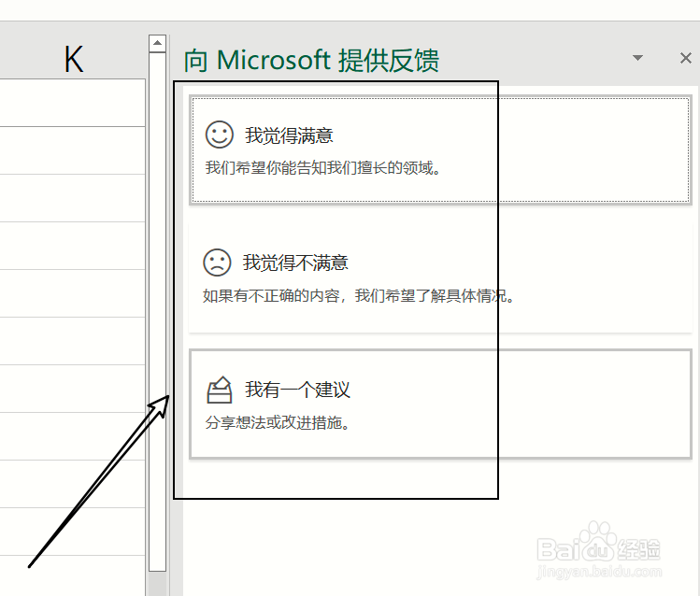The width and height of the screenshot is (700, 596).
Task: Open the feedback pane options dropdown arrow
Action: pos(638,58)
